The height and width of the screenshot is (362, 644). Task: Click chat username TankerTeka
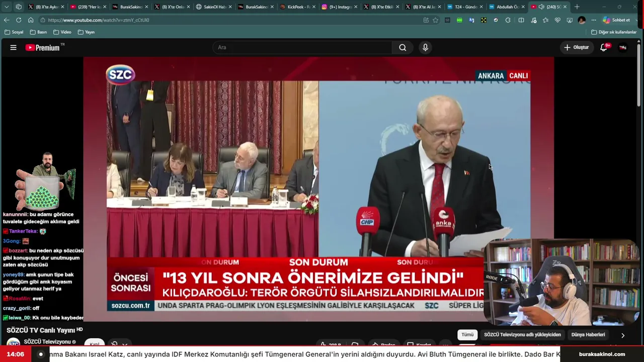coord(23,231)
